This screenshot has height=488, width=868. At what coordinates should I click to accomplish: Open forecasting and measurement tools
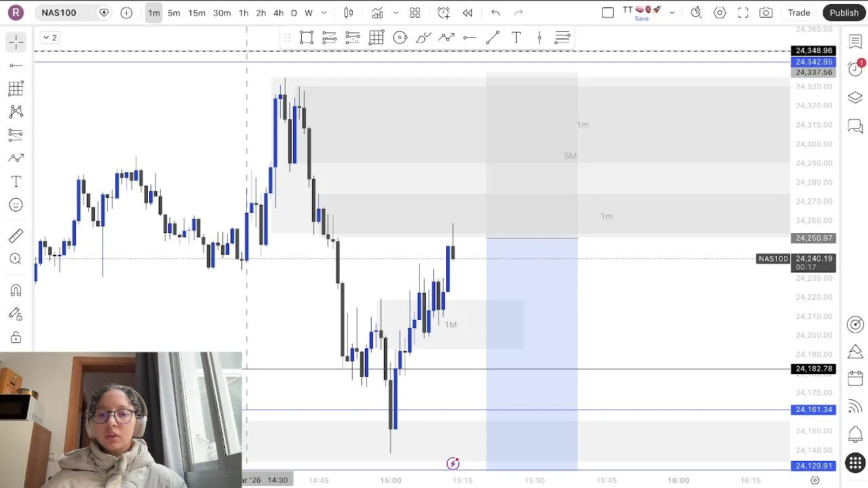(16, 135)
